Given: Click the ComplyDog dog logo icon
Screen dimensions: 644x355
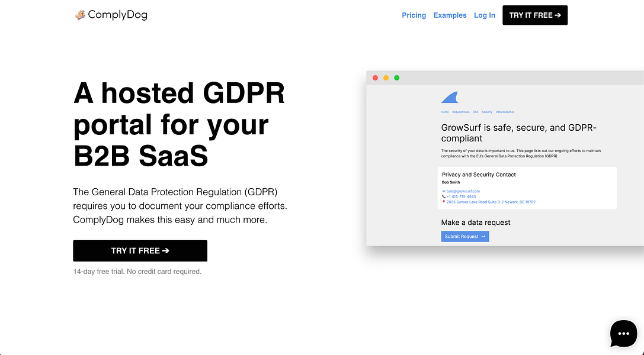Looking at the screenshot, I should (80, 15).
